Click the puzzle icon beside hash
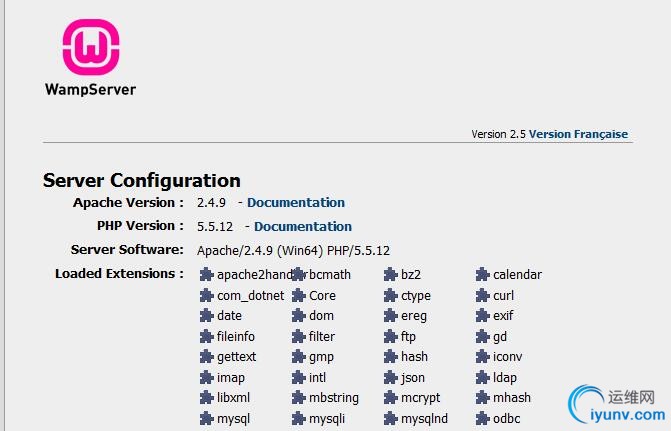671x431 pixels. coord(391,357)
